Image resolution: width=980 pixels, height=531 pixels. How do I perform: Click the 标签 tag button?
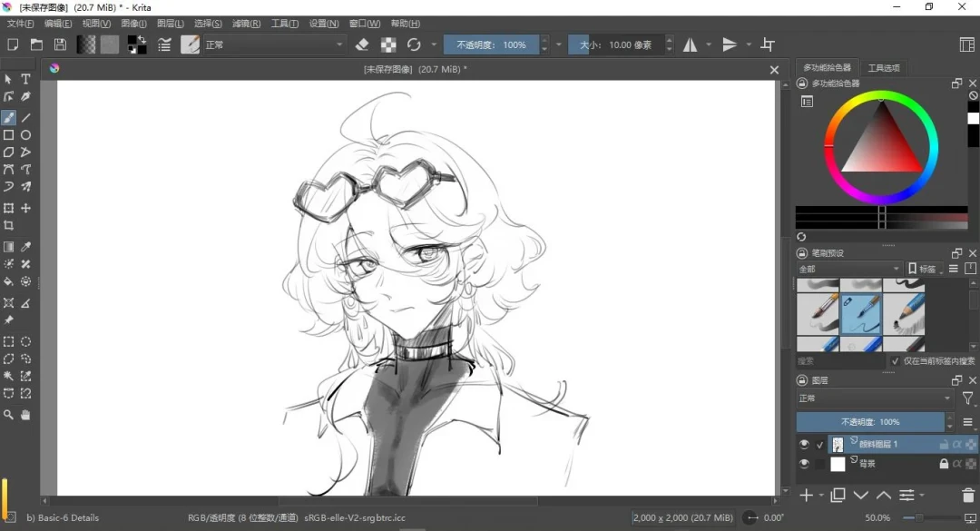(x=926, y=269)
